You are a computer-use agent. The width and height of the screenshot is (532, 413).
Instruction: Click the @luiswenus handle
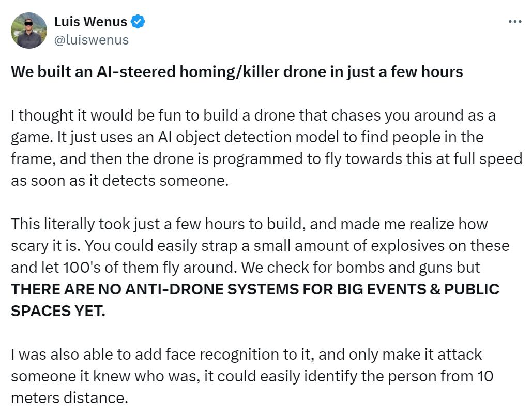pos(92,40)
